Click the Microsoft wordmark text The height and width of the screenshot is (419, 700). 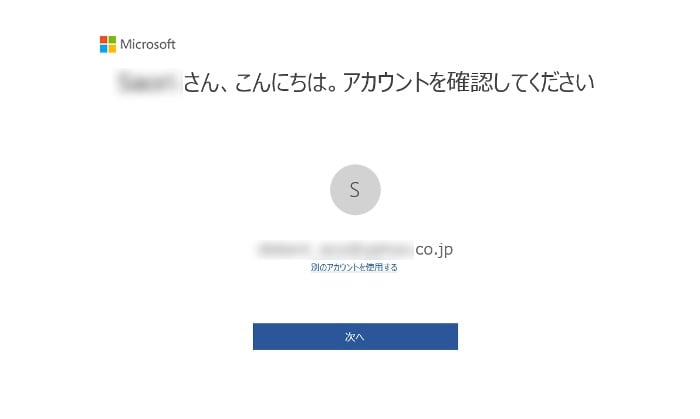point(148,44)
